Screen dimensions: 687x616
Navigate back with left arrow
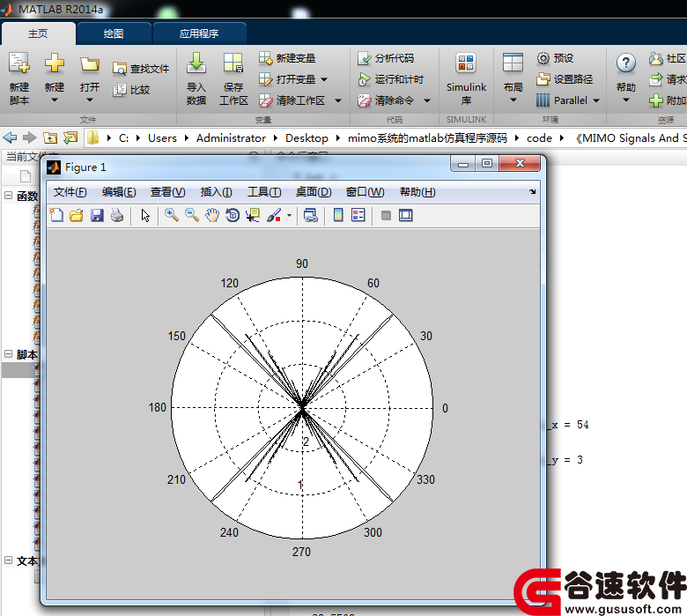(10, 138)
